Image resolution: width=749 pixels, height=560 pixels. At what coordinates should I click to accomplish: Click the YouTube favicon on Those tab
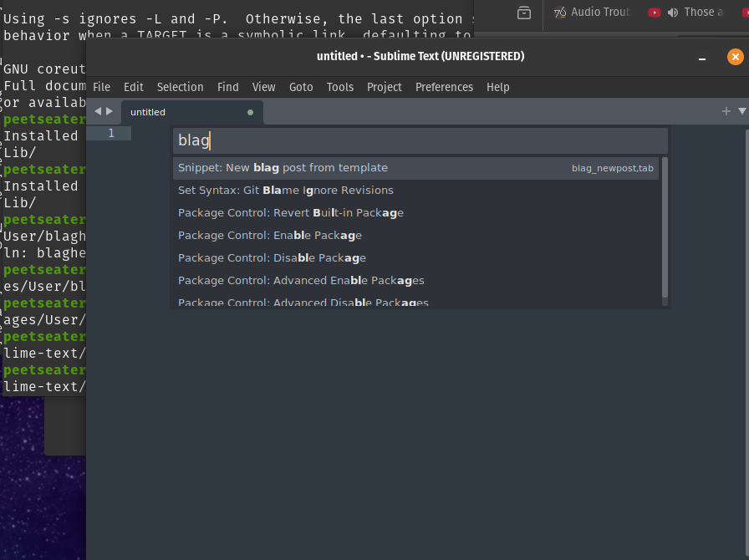point(655,13)
